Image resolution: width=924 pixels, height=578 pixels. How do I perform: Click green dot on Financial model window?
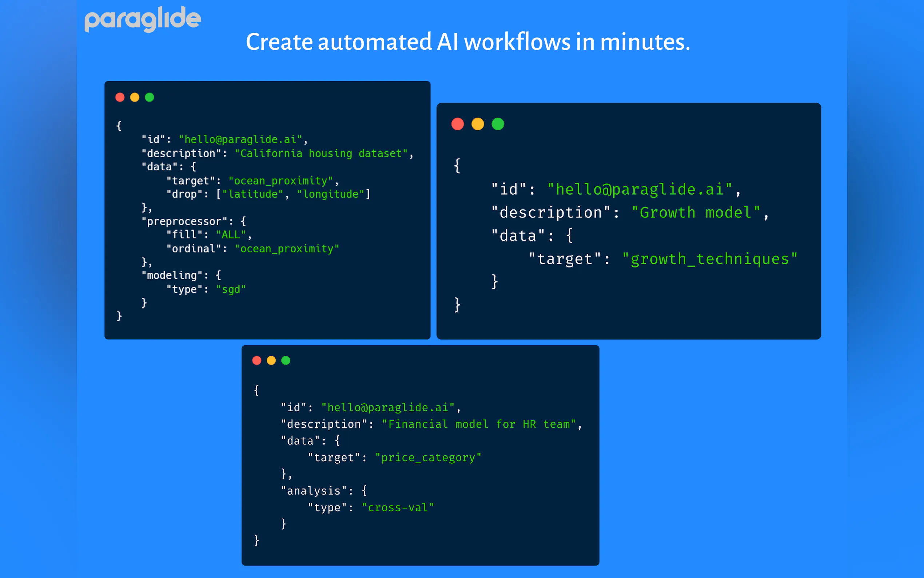(286, 360)
